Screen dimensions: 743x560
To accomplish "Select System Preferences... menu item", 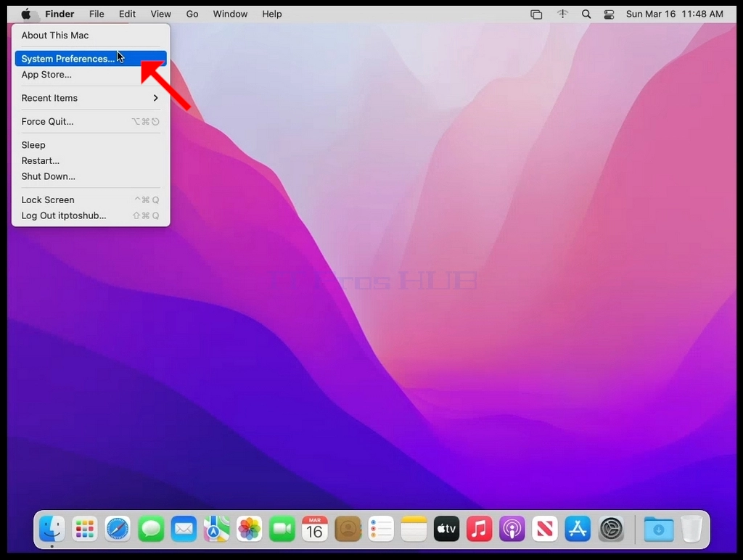I will point(91,59).
